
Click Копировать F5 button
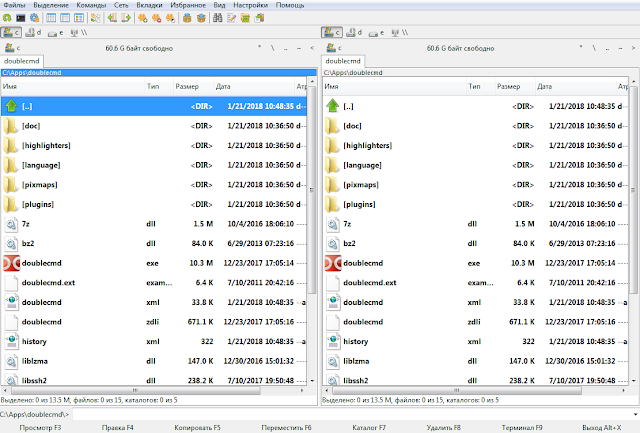pyautogui.click(x=197, y=428)
